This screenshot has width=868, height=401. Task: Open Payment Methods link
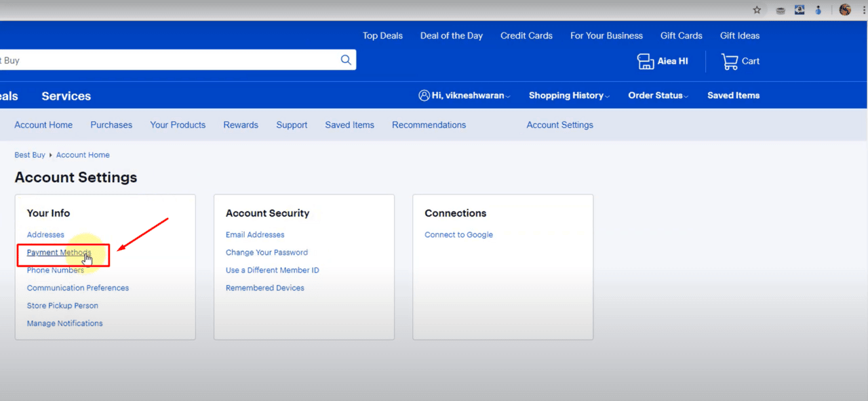coord(59,253)
